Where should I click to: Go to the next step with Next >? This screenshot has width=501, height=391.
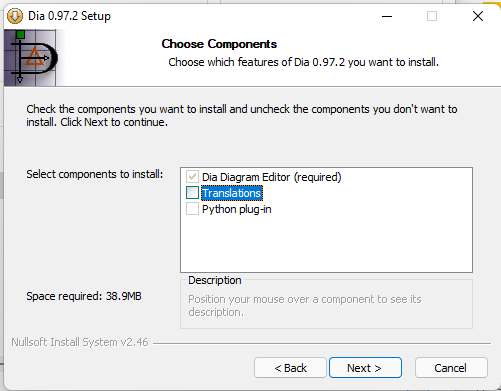coord(365,368)
